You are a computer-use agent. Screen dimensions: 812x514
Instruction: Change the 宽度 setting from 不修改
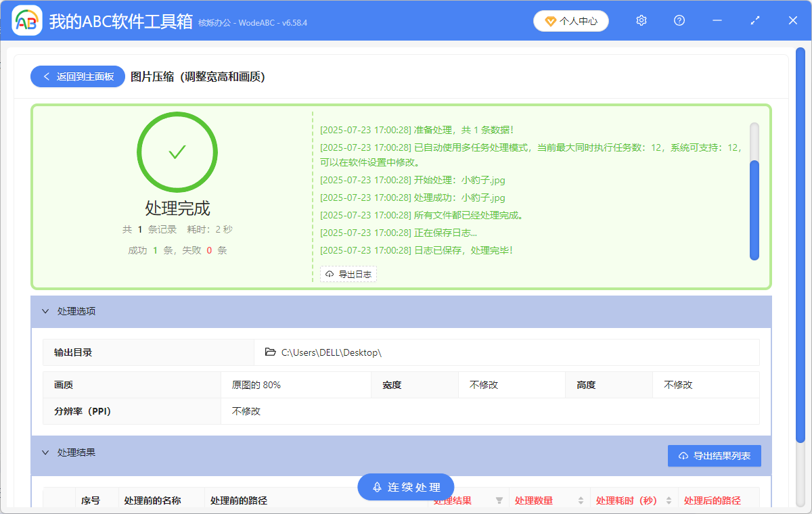tap(512, 384)
